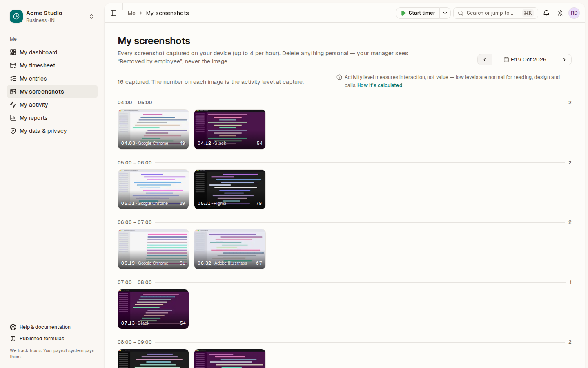The image size is (588, 368).
Task: View the 05:01 Google Chrome screenshot
Action: click(x=153, y=189)
